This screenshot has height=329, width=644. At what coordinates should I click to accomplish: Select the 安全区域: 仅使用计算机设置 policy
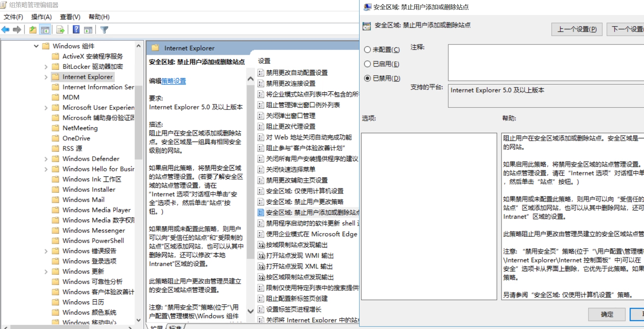[305, 191]
